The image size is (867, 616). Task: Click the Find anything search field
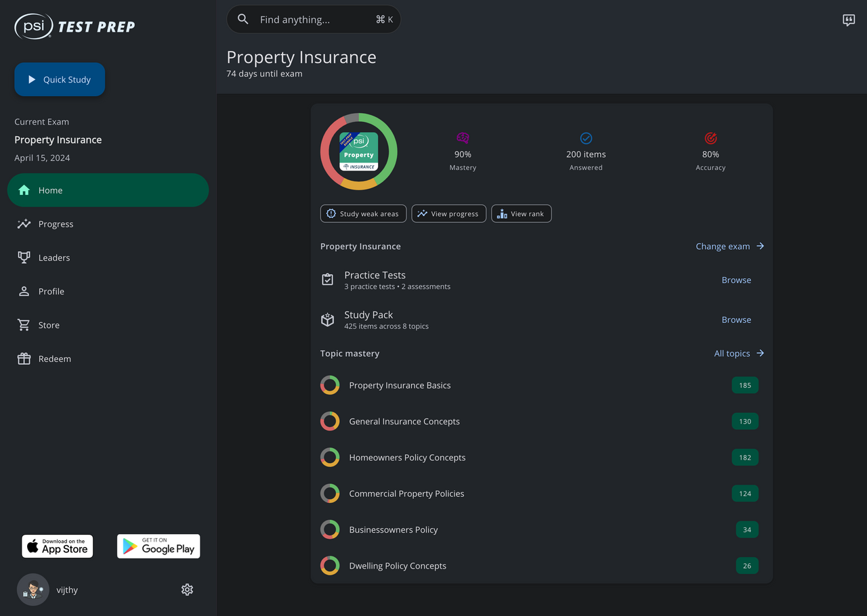point(314,20)
